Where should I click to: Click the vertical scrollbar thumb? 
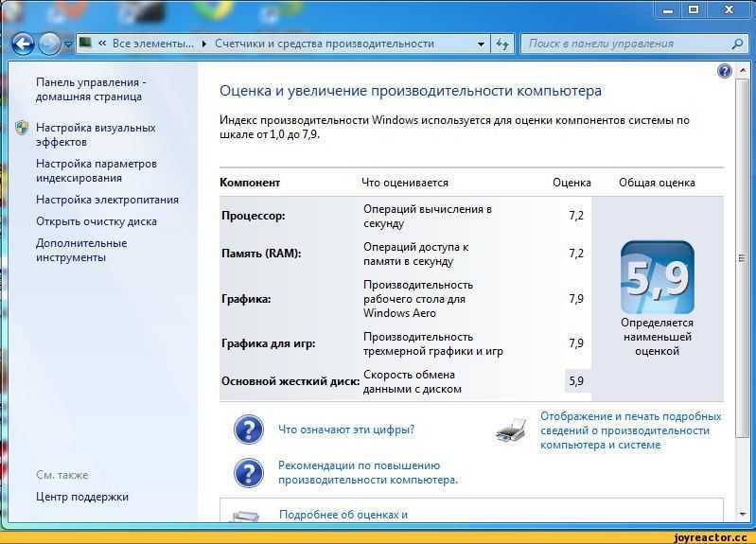743,258
